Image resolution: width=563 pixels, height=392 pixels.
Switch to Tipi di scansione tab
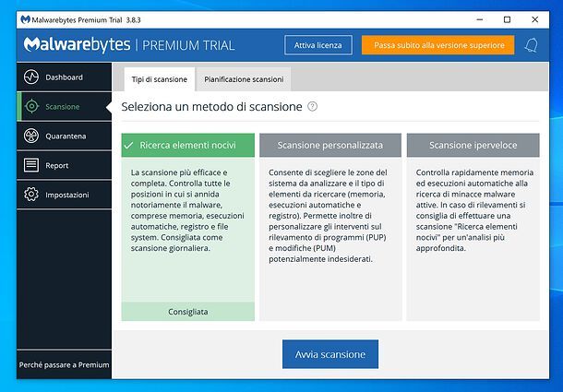[x=160, y=79]
